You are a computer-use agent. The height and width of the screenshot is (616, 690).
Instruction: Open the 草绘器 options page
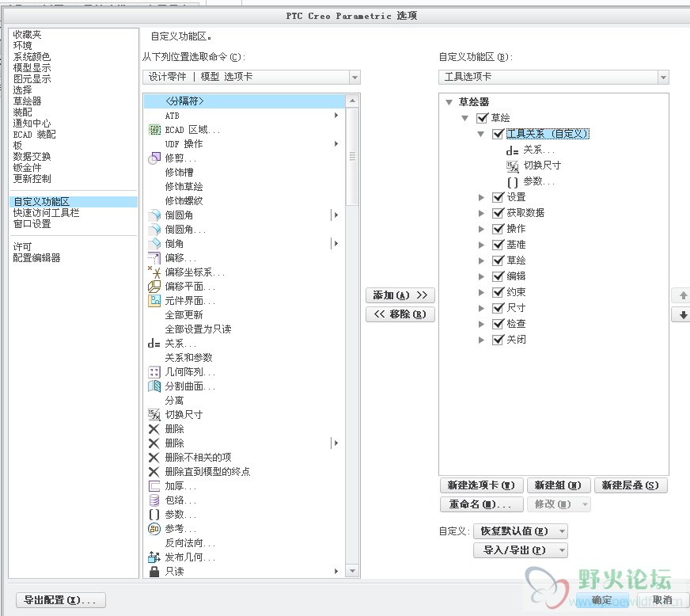[x=27, y=101]
